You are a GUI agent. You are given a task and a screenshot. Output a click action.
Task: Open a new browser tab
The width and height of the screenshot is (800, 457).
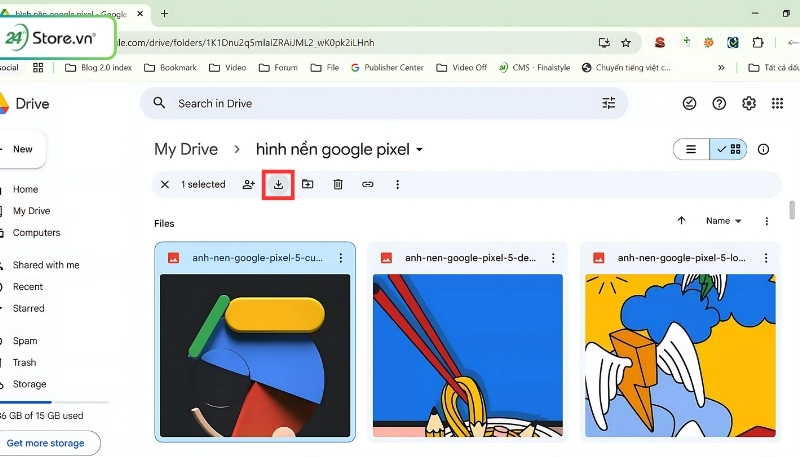pos(164,14)
